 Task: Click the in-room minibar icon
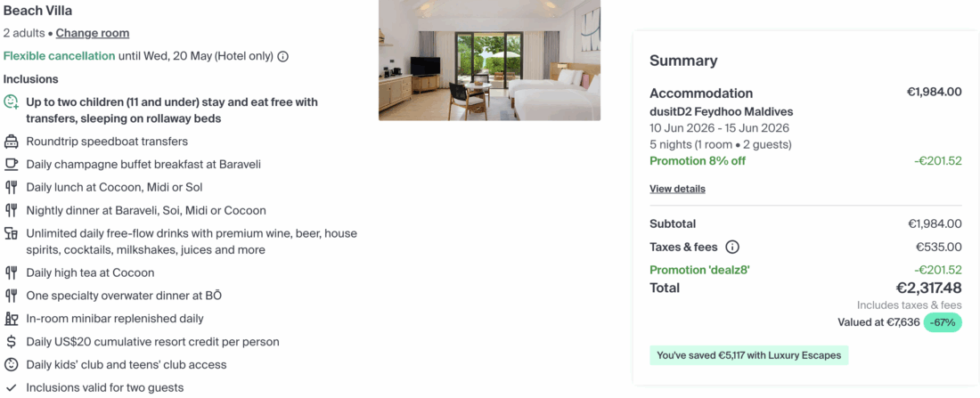point(12,319)
